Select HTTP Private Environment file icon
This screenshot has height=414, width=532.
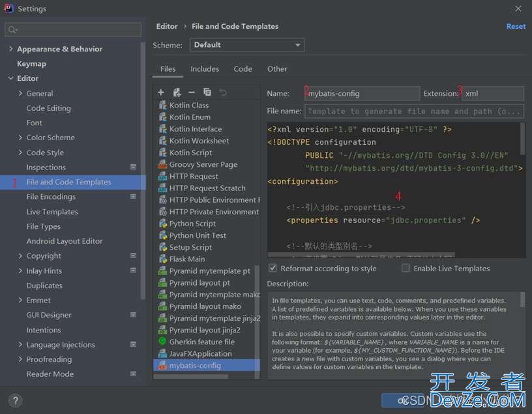click(x=163, y=212)
